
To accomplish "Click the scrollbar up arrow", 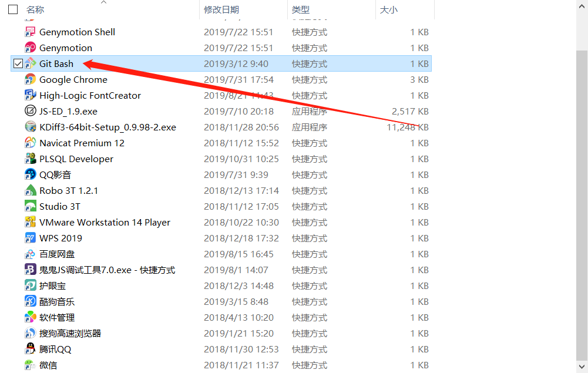I will (582, 6).
